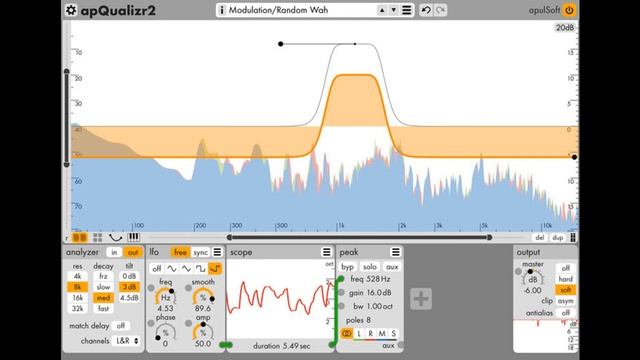Click the dup button
Viewport: 640px width, 360px height.
[x=558, y=238]
